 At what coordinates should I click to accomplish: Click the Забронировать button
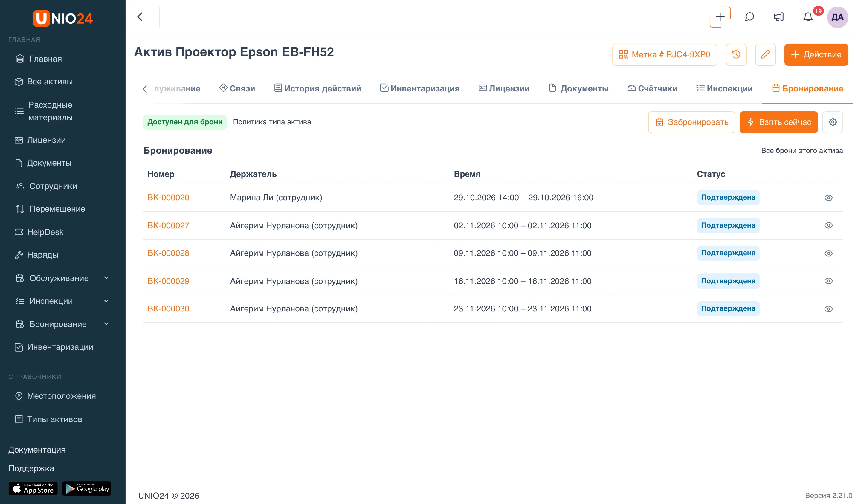[x=691, y=122]
